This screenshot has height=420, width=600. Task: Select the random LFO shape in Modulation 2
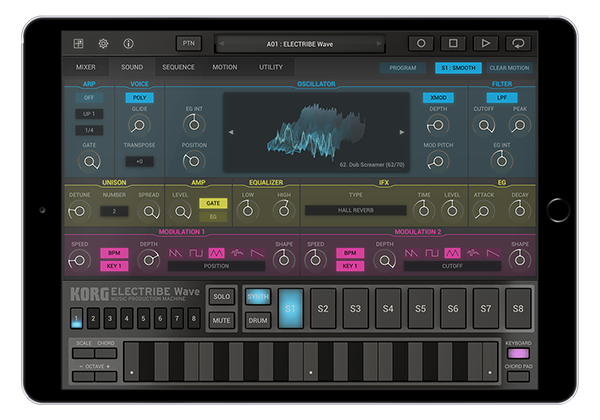click(473, 253)
